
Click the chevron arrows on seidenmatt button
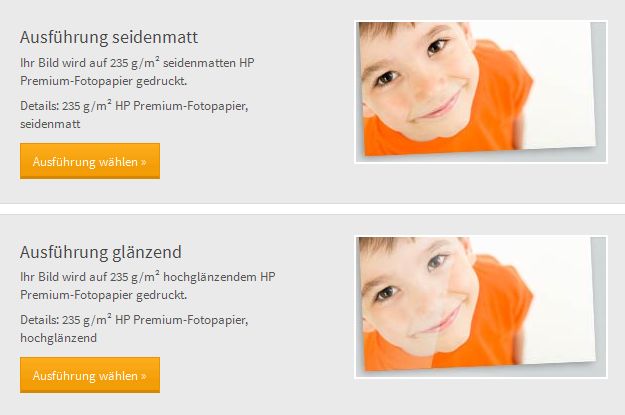click(x=143, y=162)
